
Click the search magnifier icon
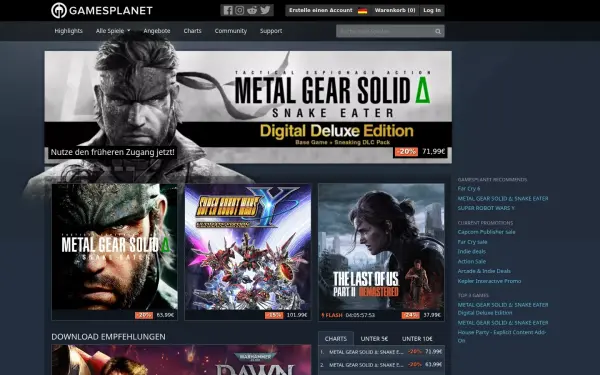438,31
